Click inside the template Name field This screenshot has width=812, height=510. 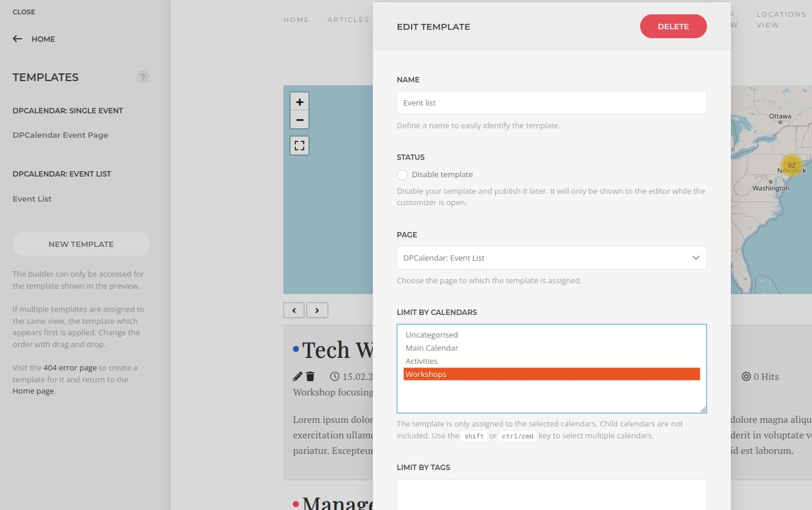point(551,102)
